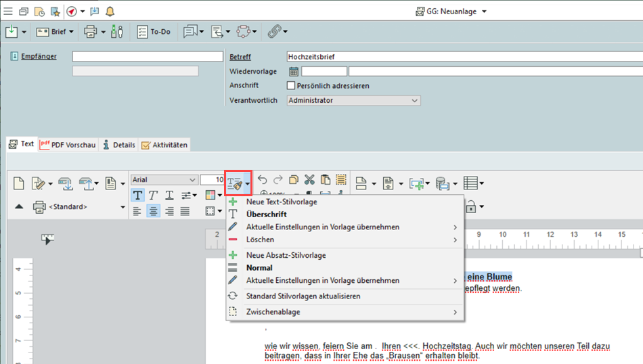The width and height of the screenshot is (643, 364).
Task: Open the Verantwortlich Administrator dropdown
Action: 353,100
